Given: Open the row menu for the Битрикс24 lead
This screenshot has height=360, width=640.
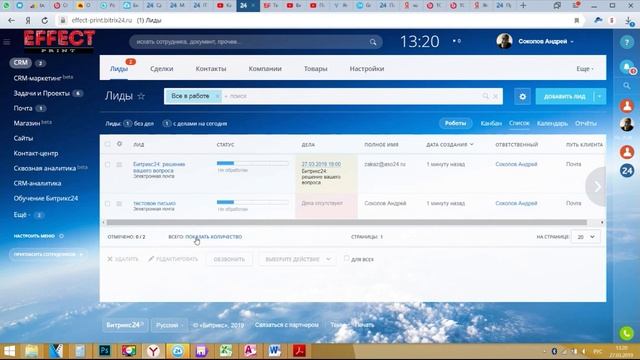Looking at the screenshot, I should 119,164.
